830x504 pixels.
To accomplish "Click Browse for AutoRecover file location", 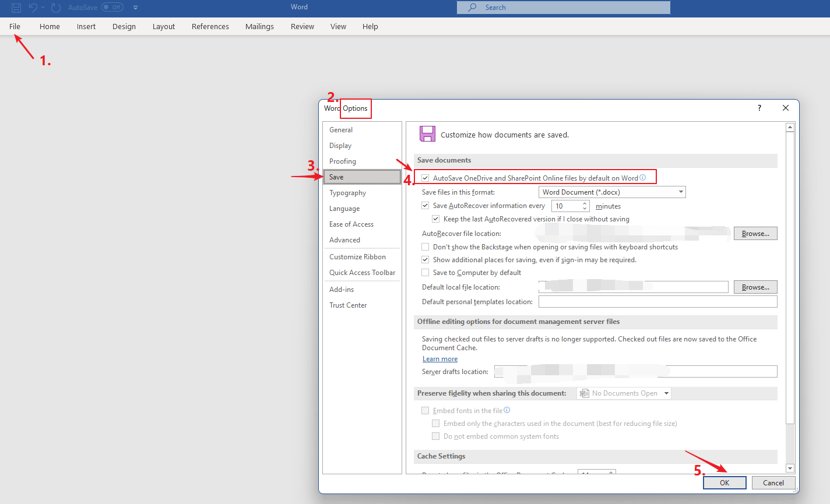I will pyautogui.click(x=755, y=234).
